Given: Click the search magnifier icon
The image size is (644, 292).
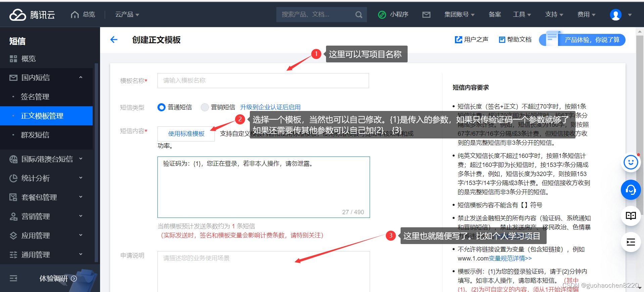Looking at the screenshot, I should pos(359,15).
